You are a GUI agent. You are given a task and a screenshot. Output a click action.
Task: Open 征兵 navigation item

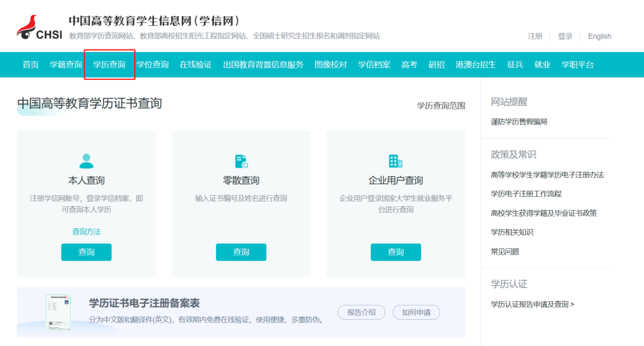[515, 64]
